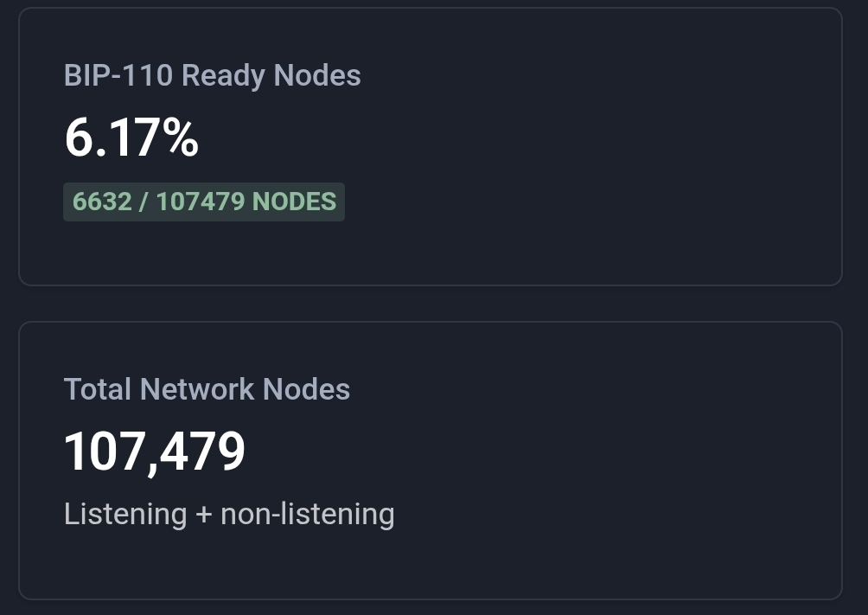The height and width of the screenshot is (615, 868).
Task: Click the word "Network" in the second heading
Action: coord(197,389)
